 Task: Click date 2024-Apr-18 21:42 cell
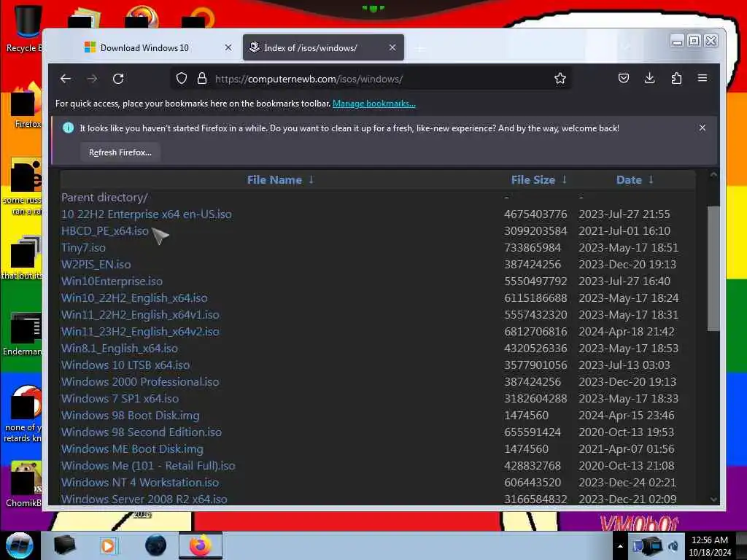click(x=627, y=332)
